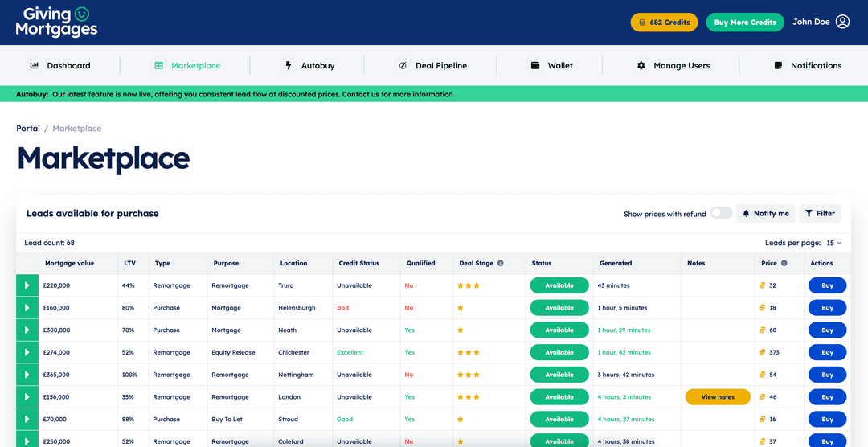The width and height of the screenshot is (868, 447).
Task: Click the Manage Users gear icon
Action: click(641, 65)
